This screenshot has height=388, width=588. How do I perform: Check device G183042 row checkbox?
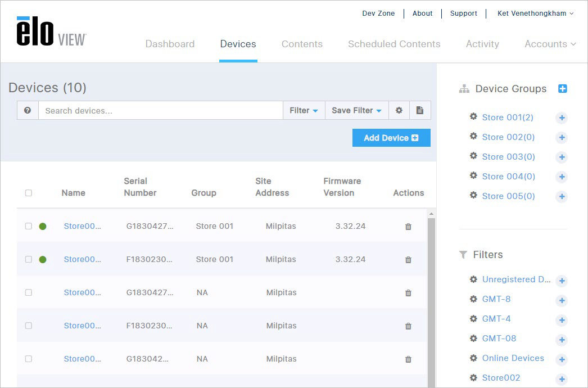pyautogui.click(x=29, y=359)
